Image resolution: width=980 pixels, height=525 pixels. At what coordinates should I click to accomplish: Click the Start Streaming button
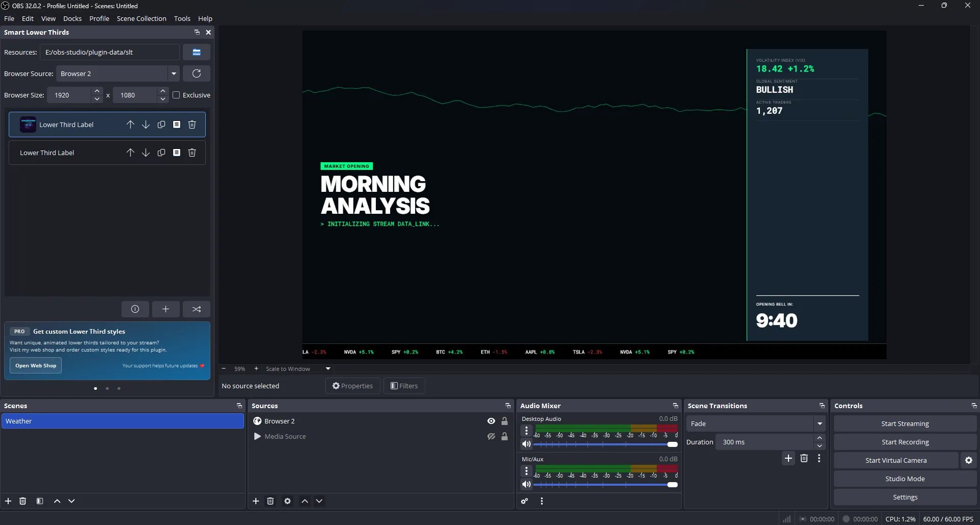904,423
